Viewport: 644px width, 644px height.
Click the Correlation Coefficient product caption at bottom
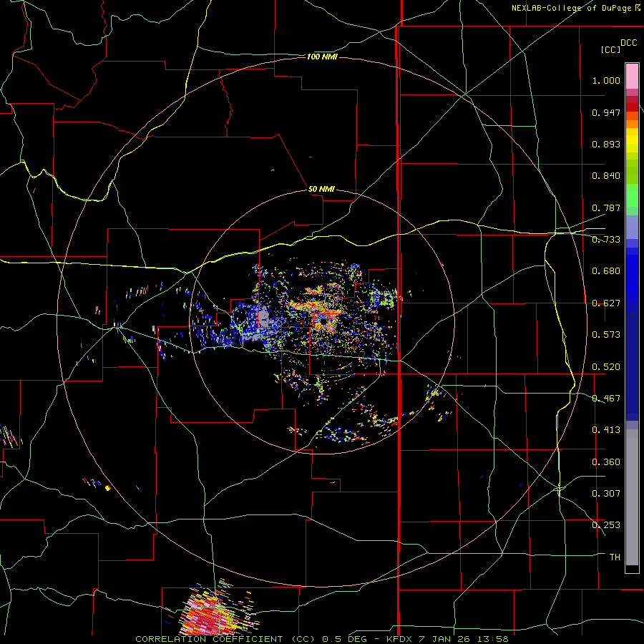pyautogui.click(x=322, y=639)
